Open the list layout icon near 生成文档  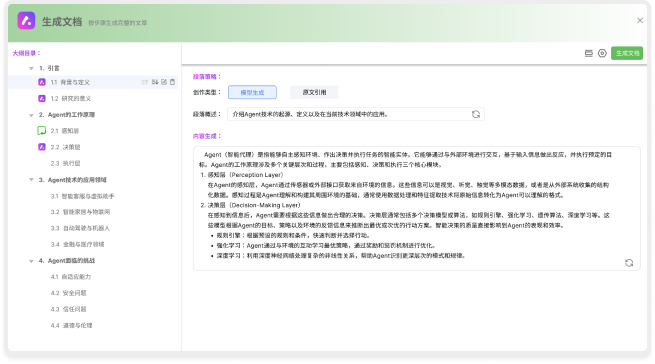point(589,53)
